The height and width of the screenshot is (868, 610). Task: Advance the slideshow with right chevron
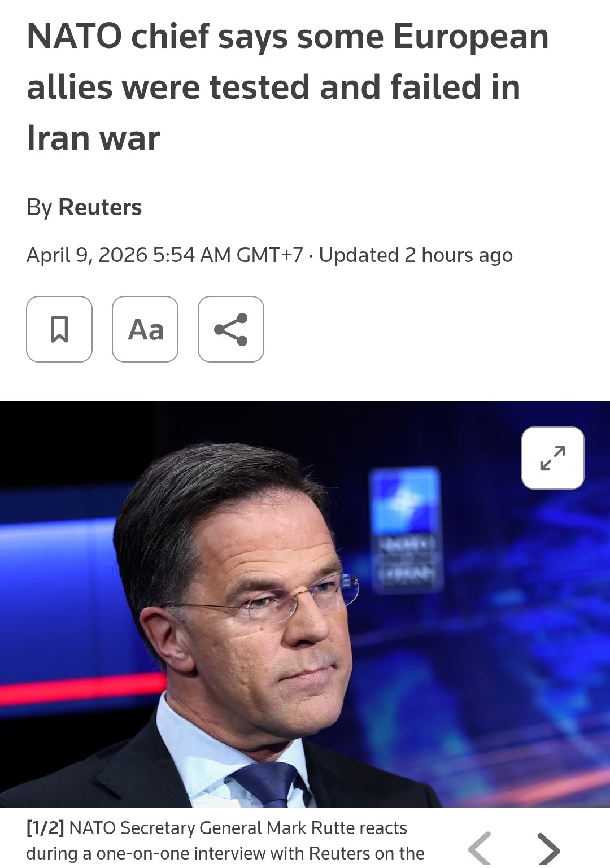[x=548, y=849]
